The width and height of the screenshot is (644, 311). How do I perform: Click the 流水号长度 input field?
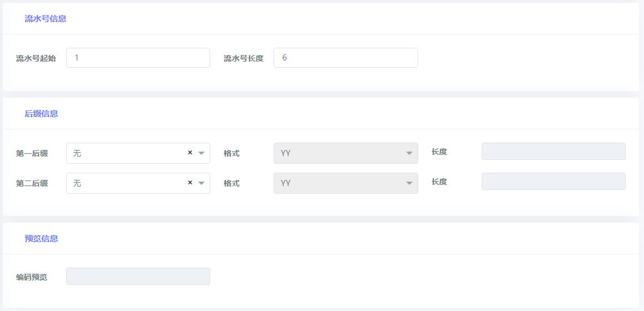tap(346, 58)
